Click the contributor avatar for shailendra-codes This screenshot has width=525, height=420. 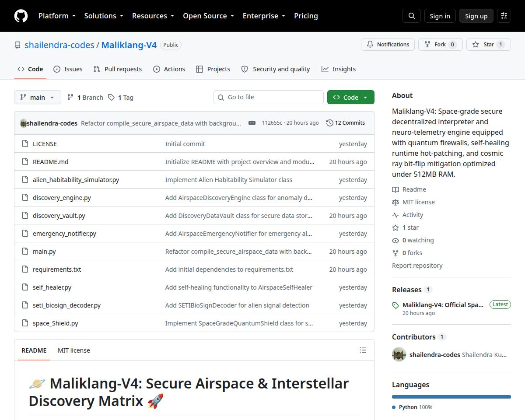[x=399, y=354]
